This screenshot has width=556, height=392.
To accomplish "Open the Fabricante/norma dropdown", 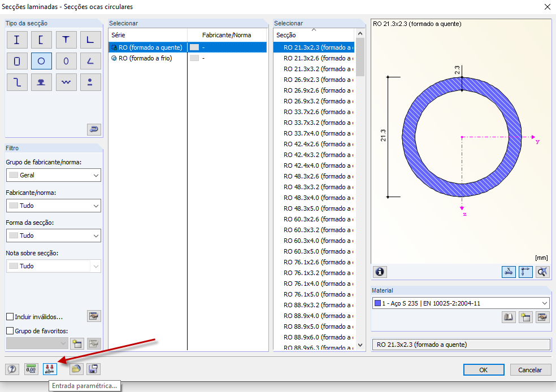I will pyautogui.click(x=54, y=206).
